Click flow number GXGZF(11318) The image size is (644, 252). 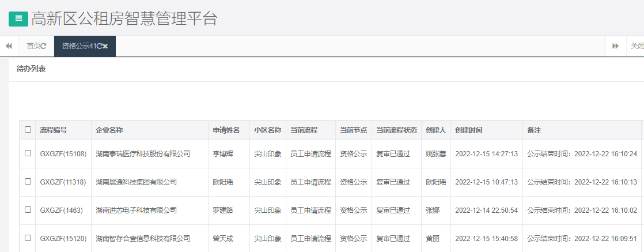pos(63,182)
